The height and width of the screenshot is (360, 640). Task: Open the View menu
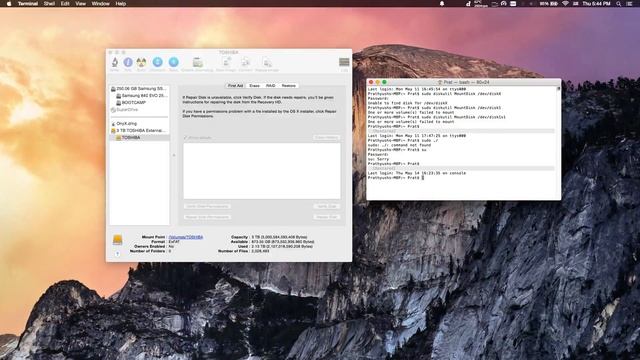click(x=80, y=4)
